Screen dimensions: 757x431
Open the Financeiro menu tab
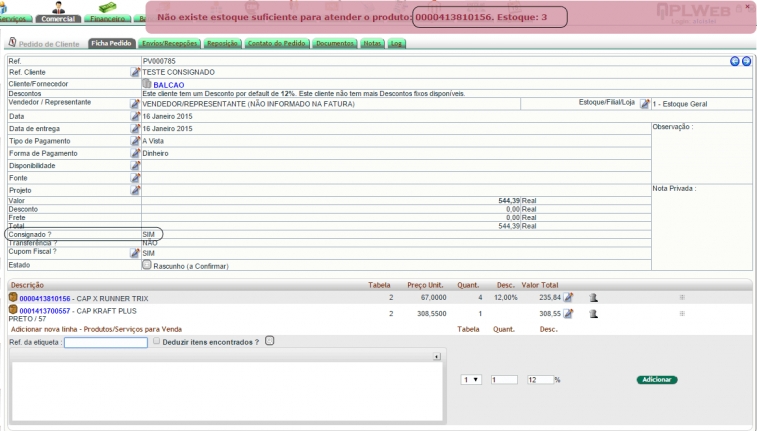(107, 19)
